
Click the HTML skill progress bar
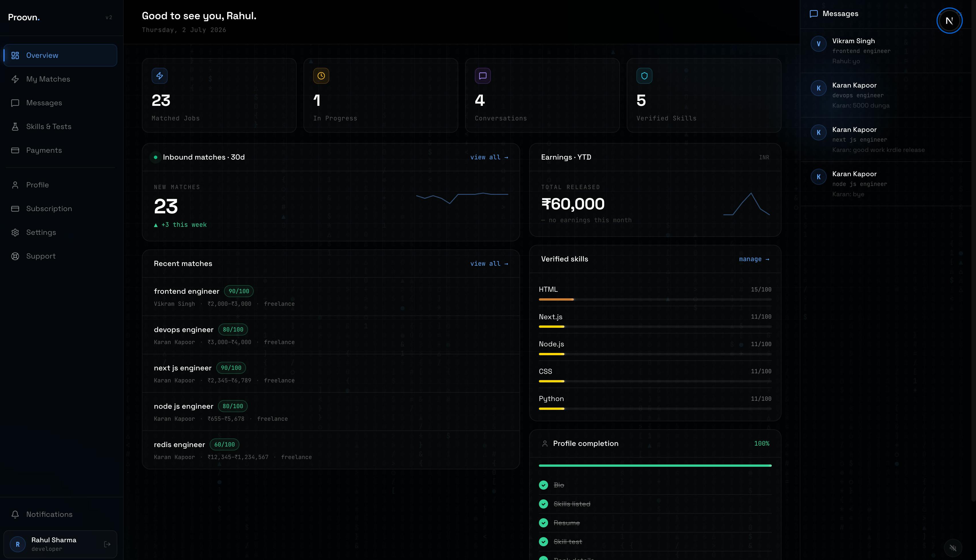pos(655,299)
